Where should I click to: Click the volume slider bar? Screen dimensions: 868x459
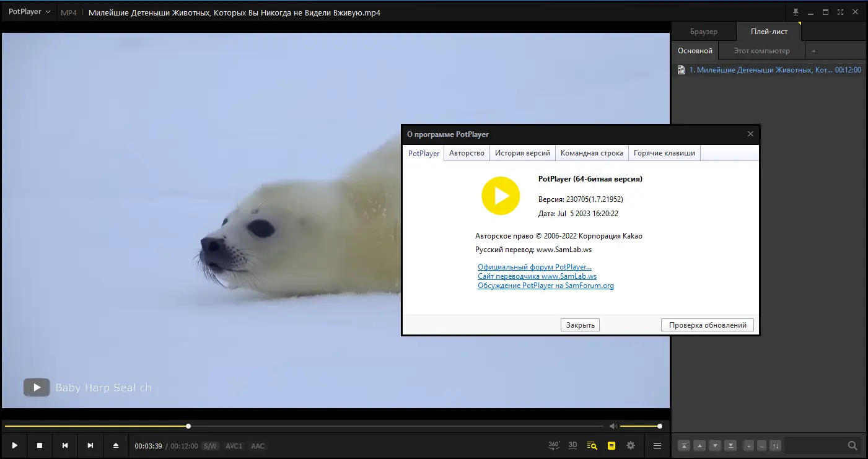[639, 426]
